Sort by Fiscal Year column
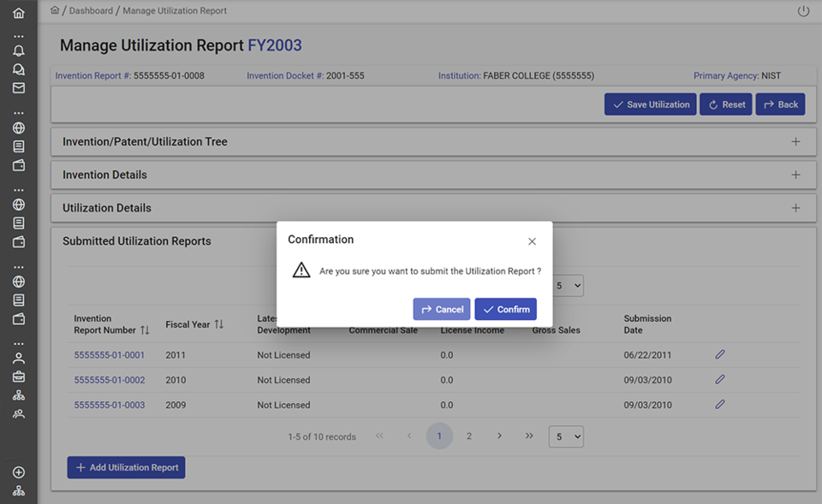822x504 pixels. tap(219, 324)
